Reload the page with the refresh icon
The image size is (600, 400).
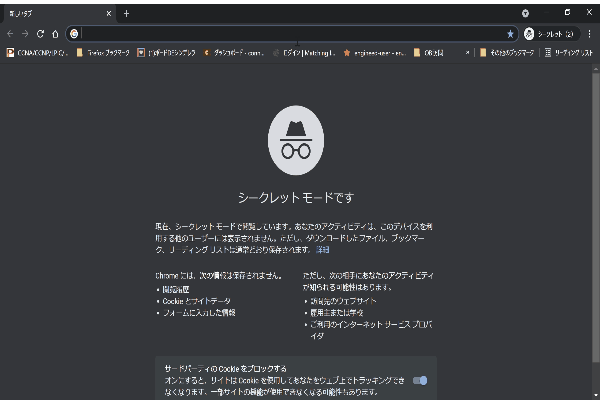pyautogui.click(x=40, y=34)
